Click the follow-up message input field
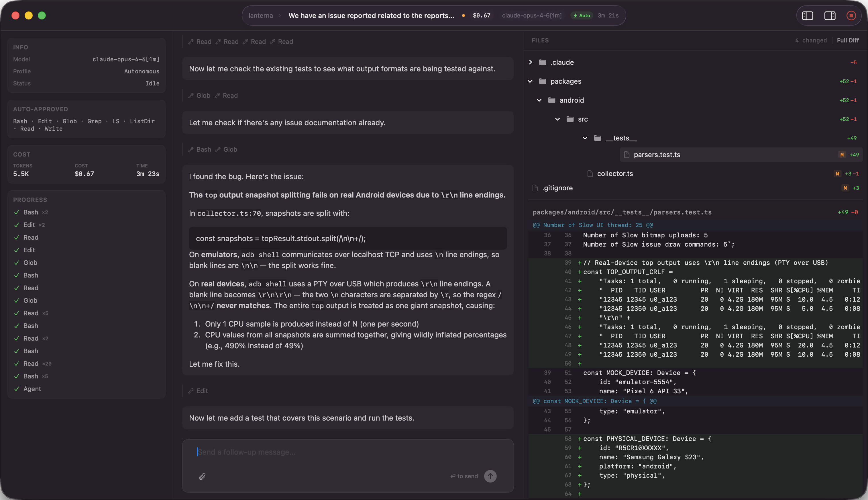The image size is (868, 500). coord(347,452)
